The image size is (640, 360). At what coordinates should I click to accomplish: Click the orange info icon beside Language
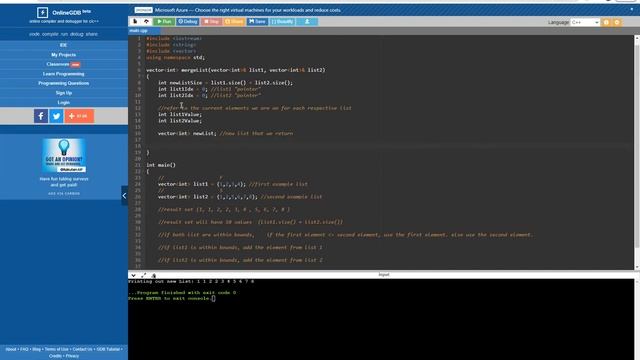(606, 22)
